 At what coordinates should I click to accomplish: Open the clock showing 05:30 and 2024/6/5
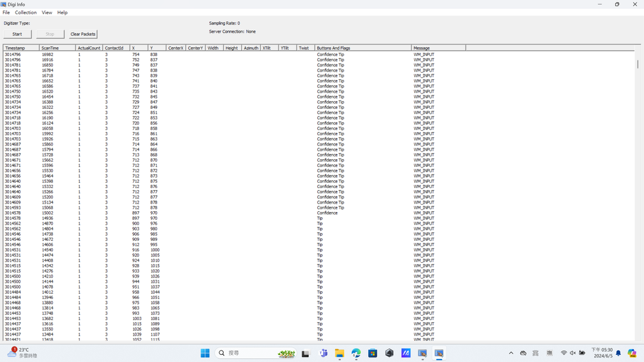click(x=601, y=353)
